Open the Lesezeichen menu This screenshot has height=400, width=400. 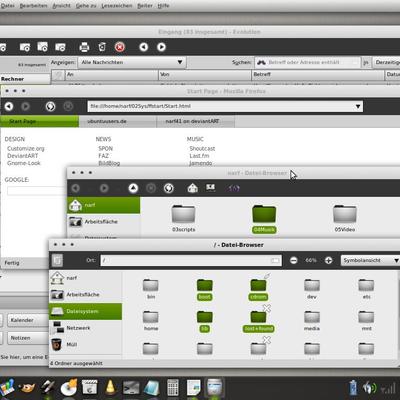click(x=116, y=6)
